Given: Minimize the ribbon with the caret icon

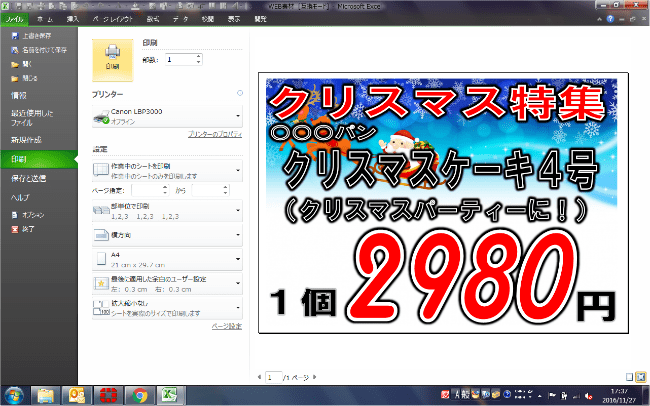Looking at the screenshot, I should [x=599, y=19].
